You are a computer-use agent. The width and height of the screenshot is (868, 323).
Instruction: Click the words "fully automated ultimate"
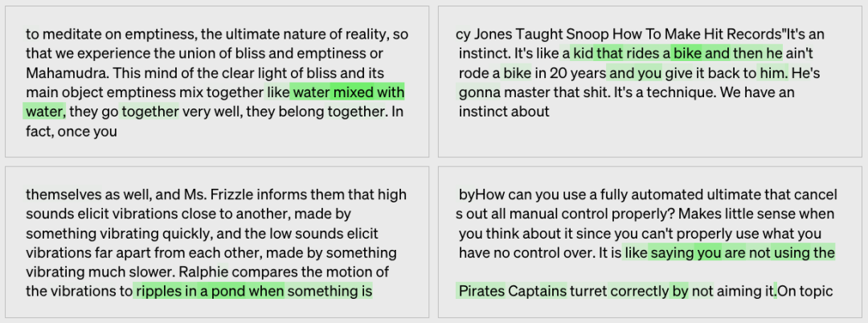(x=619, y=194)
